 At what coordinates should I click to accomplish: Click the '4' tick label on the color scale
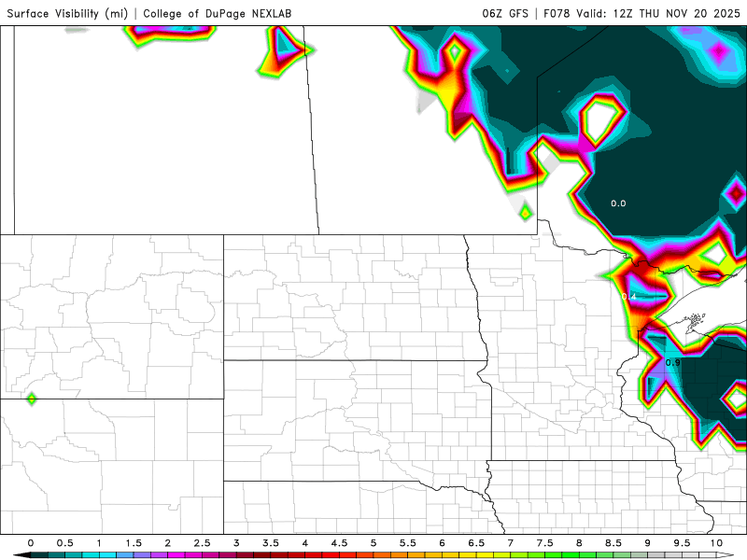pyautogui.click(x=305, y=543)
